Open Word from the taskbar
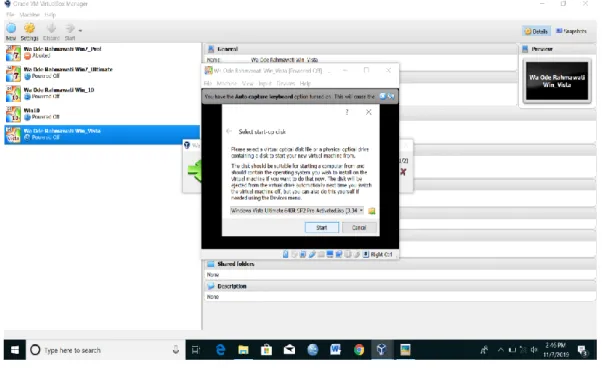This screenshot has width=602, height=371. pos(335,350)
